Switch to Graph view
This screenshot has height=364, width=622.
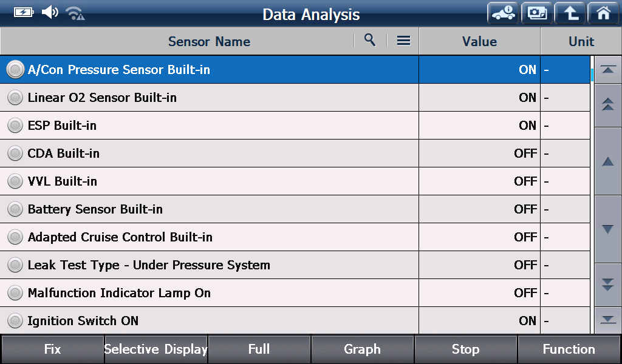click(362, 349)
